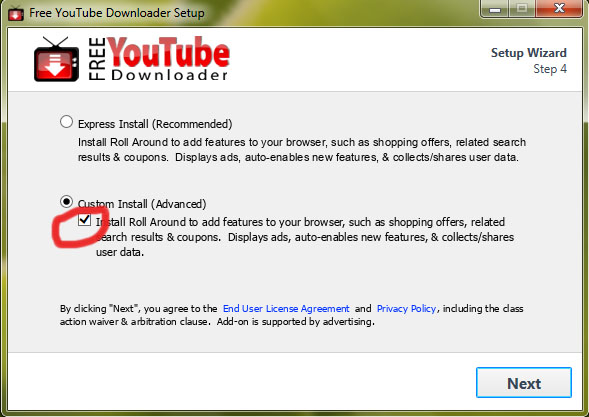Select the Express Install radio button

pos(66,122)
